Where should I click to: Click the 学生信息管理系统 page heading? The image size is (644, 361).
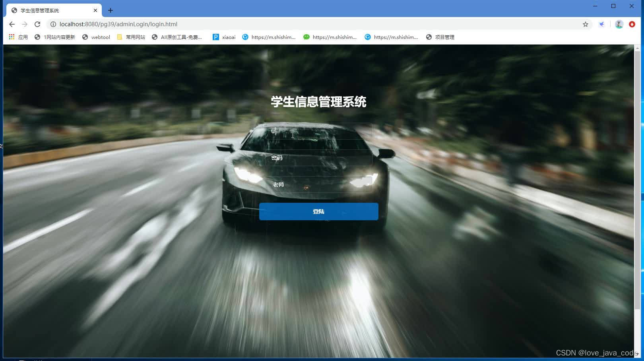coord(318,102)
